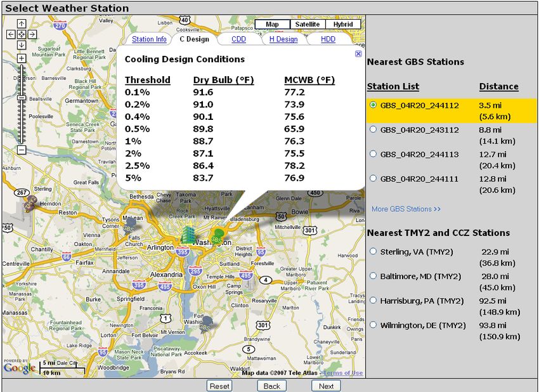Choose the Baltimore, MD (TMY2) radio button
Screen dimensions: 539x392
tap(373, 276)
